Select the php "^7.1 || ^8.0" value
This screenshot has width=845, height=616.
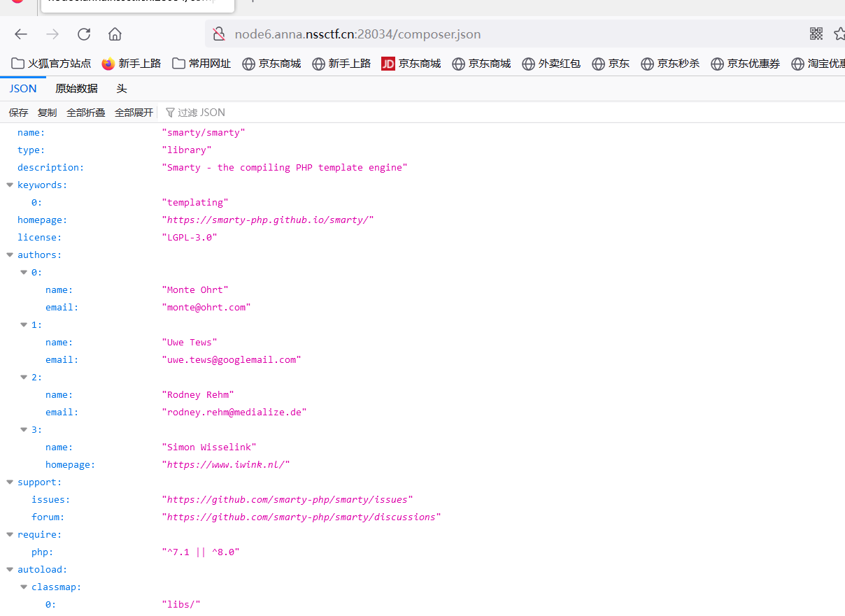point(201,552)
